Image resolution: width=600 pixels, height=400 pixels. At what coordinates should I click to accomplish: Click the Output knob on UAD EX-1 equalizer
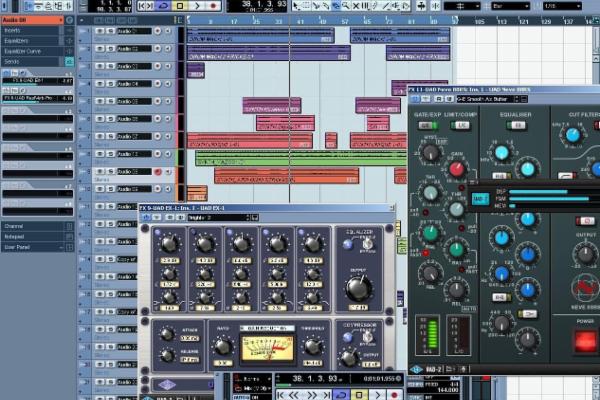click(358, 288)
